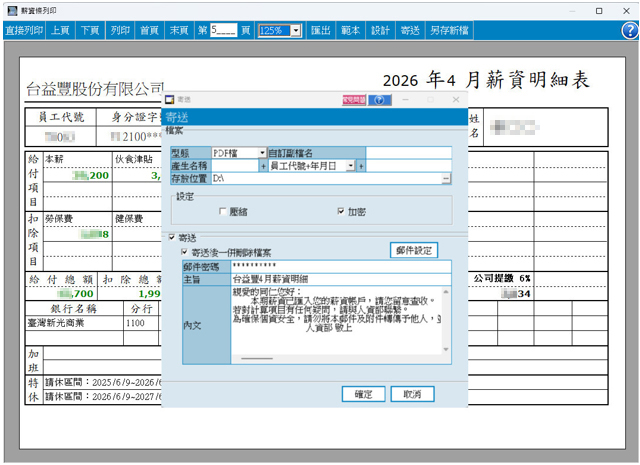Open 設計 in the toolbar
Screen dimensions: 640x465
[380, 31]
